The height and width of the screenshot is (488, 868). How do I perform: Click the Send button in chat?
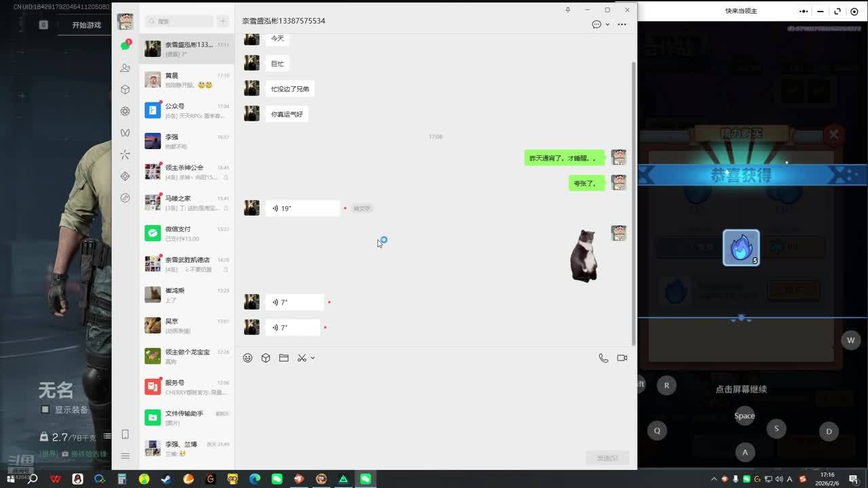[x=607, y=458]
